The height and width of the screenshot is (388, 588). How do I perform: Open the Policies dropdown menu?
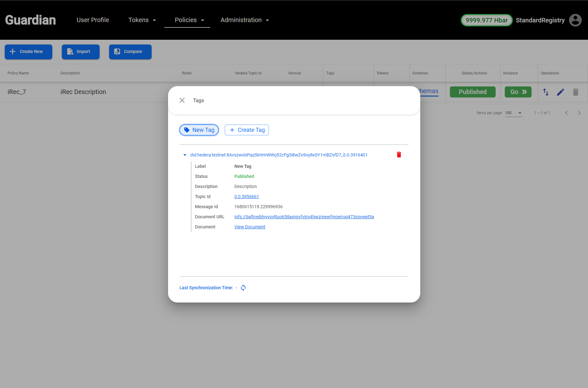(189, 20)
